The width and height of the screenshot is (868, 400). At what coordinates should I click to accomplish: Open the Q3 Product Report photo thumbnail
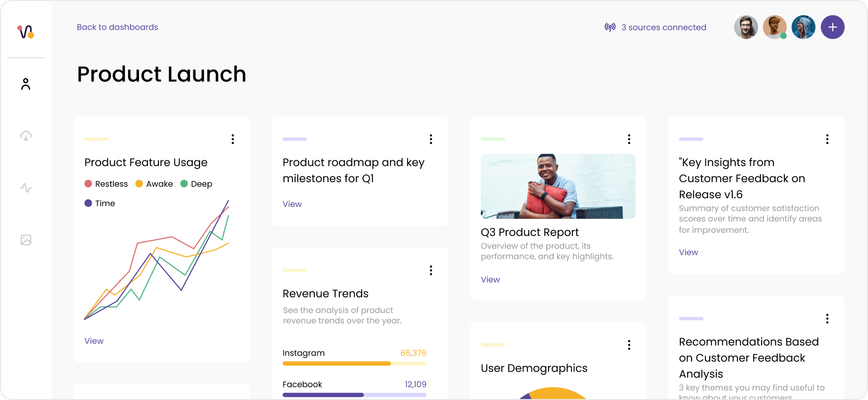coord(558,186)
